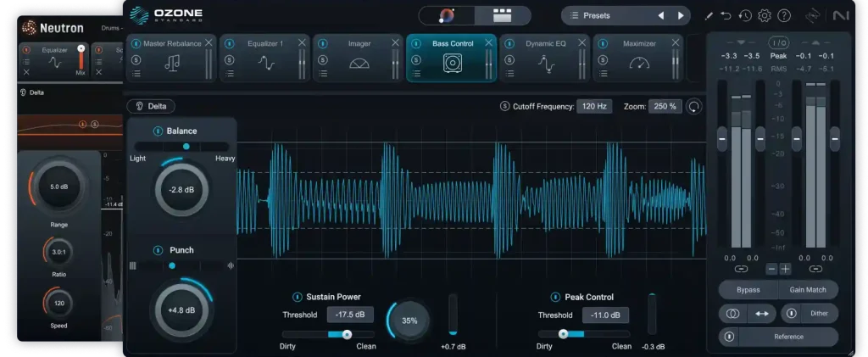Screen dimensions: 868x357
Task: Toggle Equalizer 1 module power
Action: click(229, 44)
